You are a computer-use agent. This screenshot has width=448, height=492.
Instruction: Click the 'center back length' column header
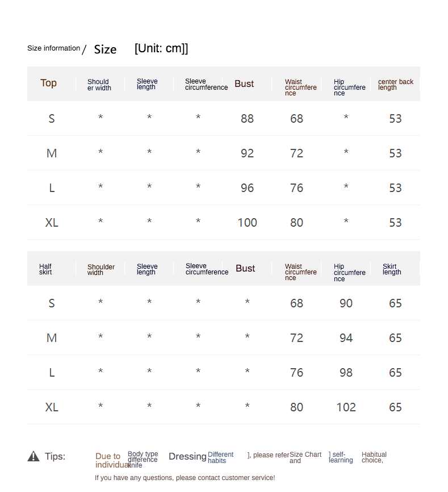point(395,84)
